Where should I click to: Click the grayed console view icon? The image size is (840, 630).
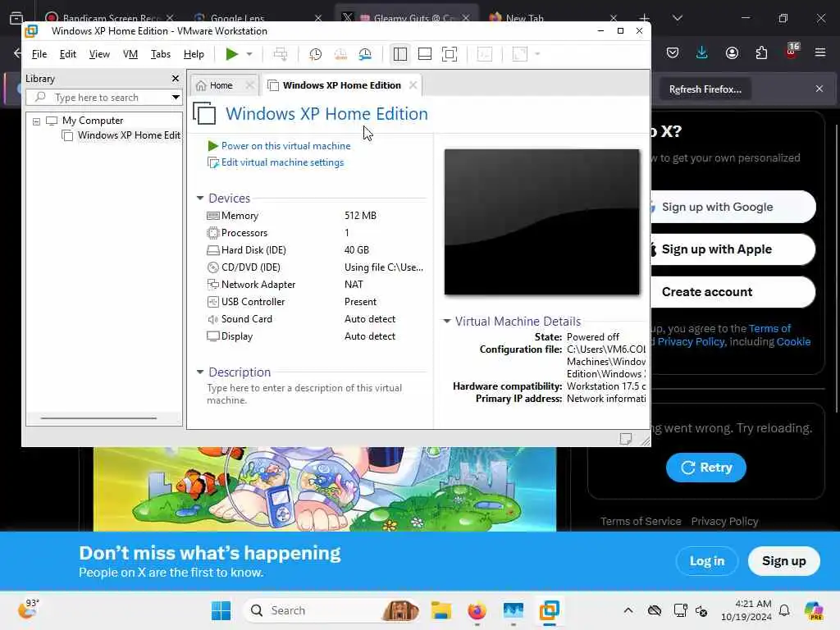point(485,54)
